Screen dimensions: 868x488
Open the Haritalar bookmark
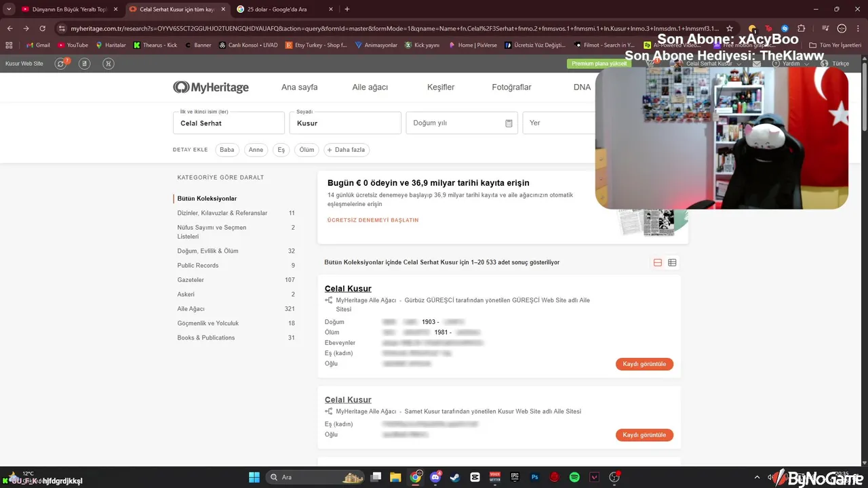pyautogui.click(x=111, y=45)
